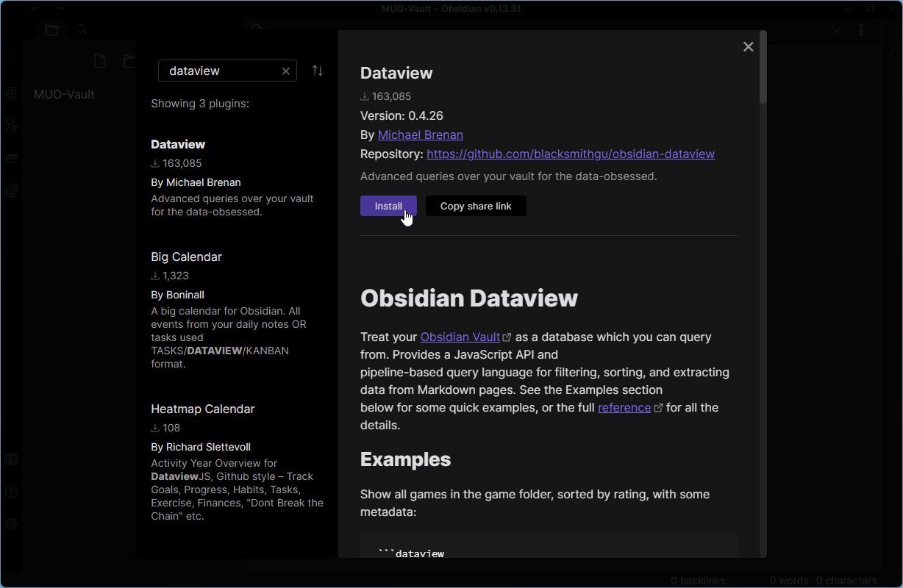This screenshot has height=588, width=903.
Task: Create a new folder with the folder icon
Action: tap(129, 61)
